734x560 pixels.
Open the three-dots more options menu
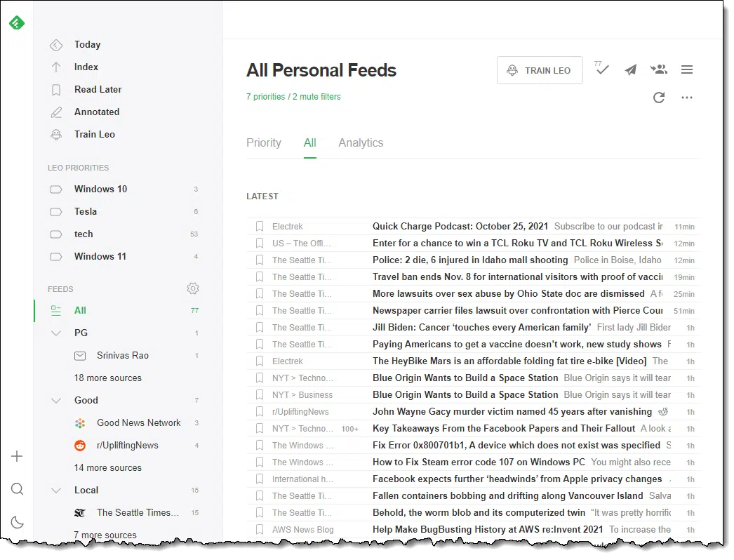(x=687, y=98)
